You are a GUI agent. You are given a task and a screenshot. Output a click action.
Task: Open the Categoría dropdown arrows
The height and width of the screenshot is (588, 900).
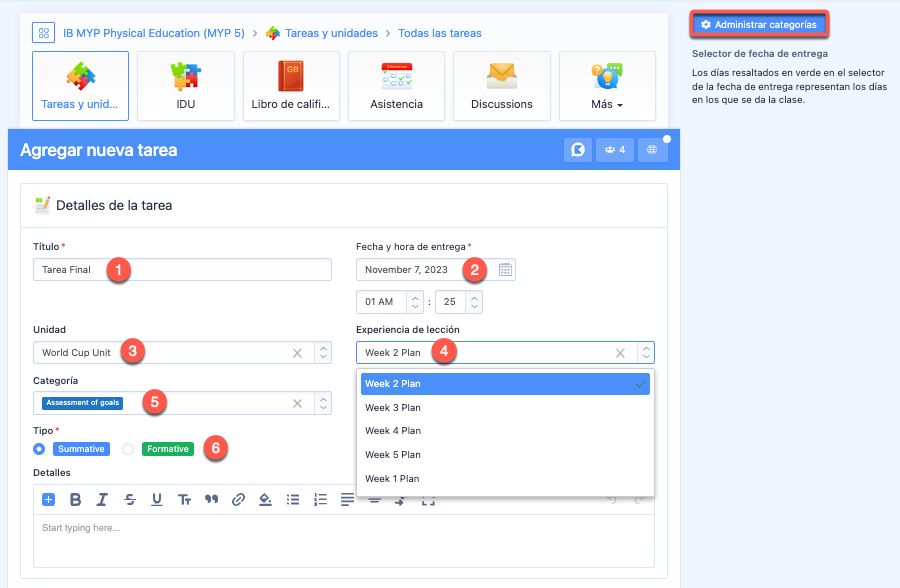322,403
